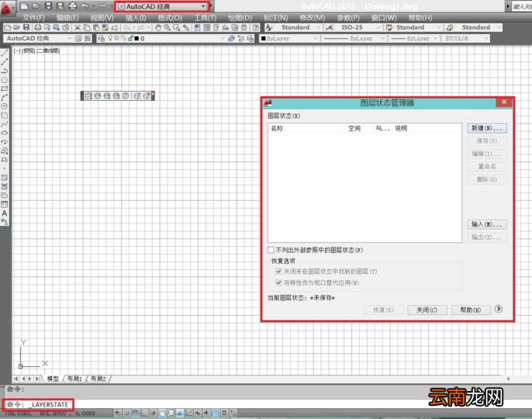Select the Spline draw tool

pyautogui.click(x=5, y=124)
